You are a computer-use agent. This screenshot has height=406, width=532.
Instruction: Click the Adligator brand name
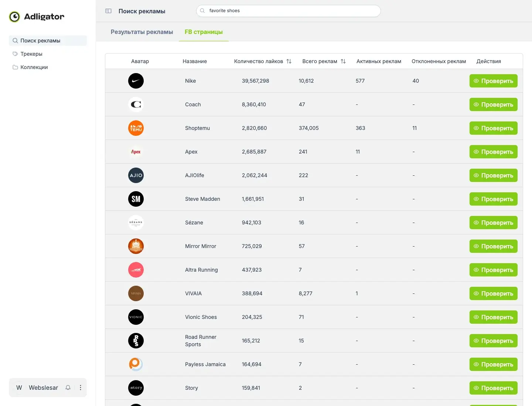(44, 17)
